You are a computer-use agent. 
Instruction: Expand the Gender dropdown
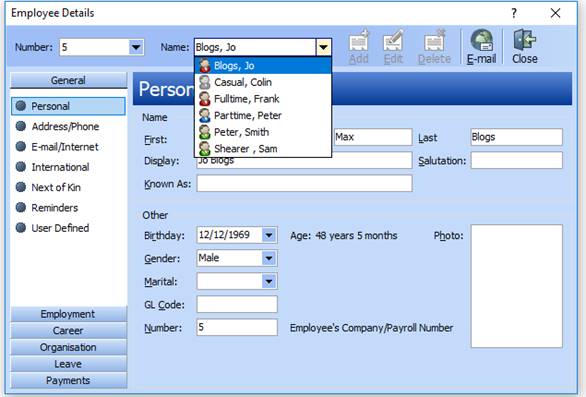coord(269,258)
